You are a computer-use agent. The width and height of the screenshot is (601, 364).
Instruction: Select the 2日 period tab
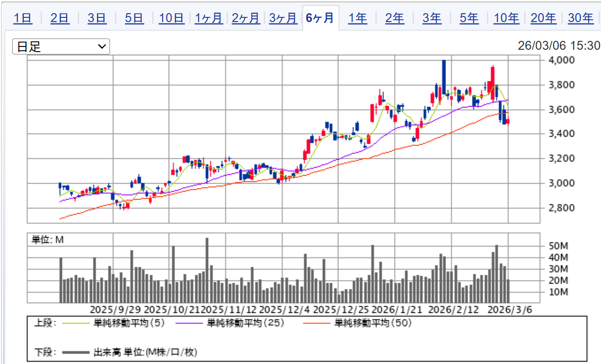click(60, 18)
